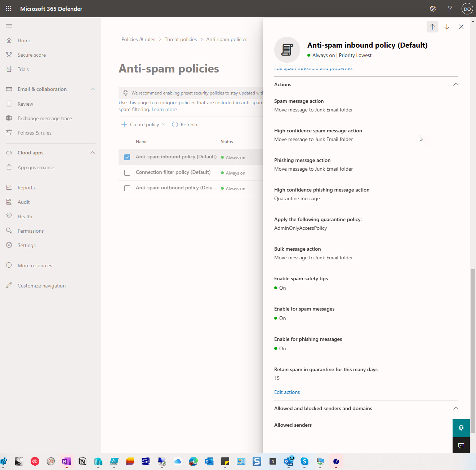Image resolution: width=476 pixels, height=470 pixels.
Task: Collapse navigation with the hamburger menu
Action: click(9, 26)
